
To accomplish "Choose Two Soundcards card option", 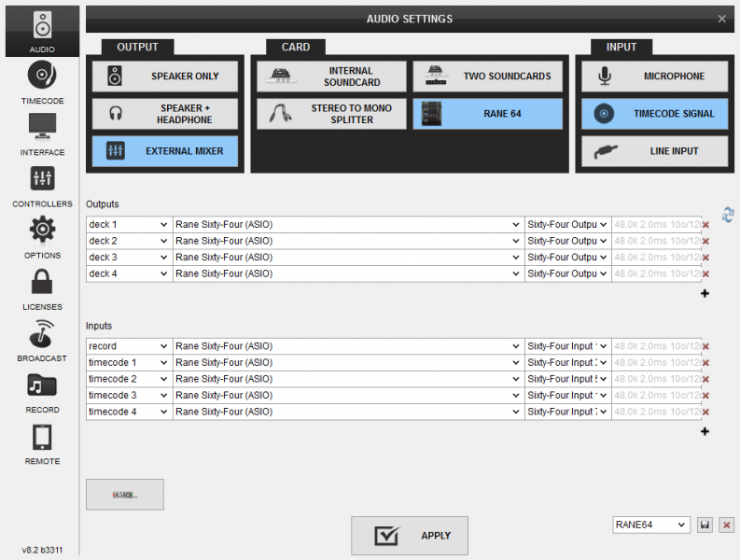I will point(487,76).
